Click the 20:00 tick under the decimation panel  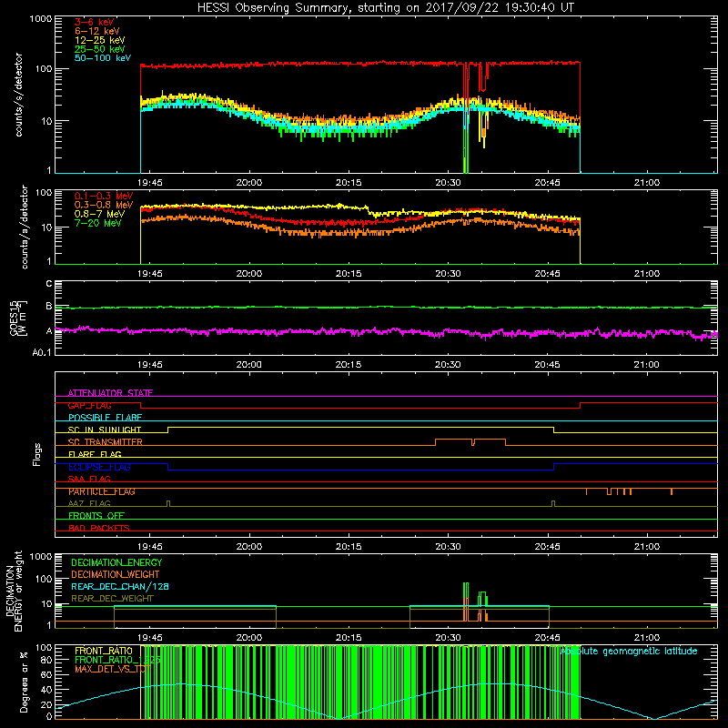248,638
